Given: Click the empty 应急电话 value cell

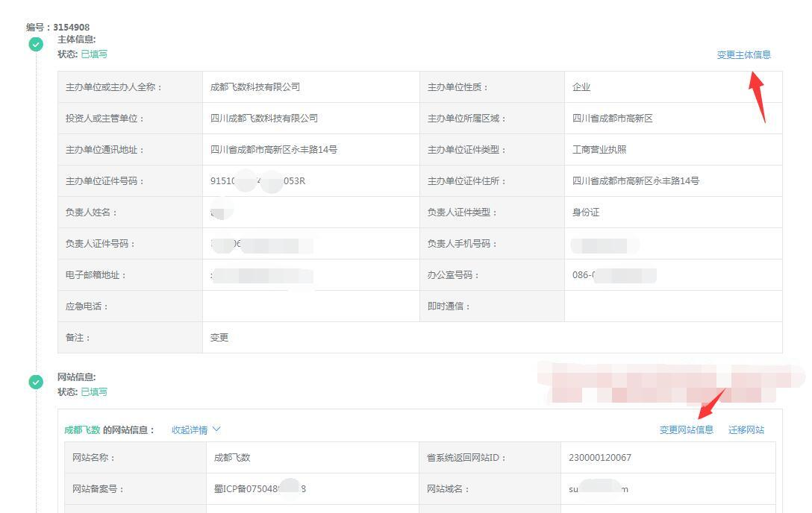Looking at the screenshot, I should 310,306.
